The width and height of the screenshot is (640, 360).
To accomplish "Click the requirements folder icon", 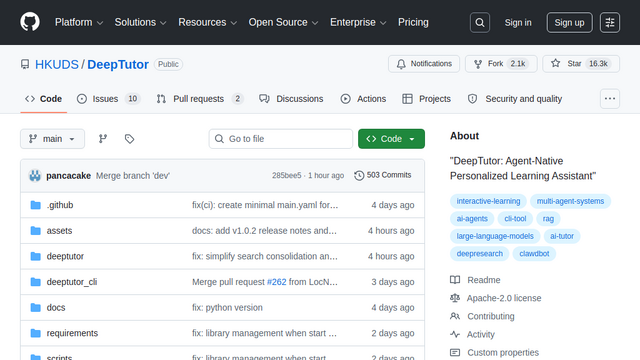I will coord(36,333).
